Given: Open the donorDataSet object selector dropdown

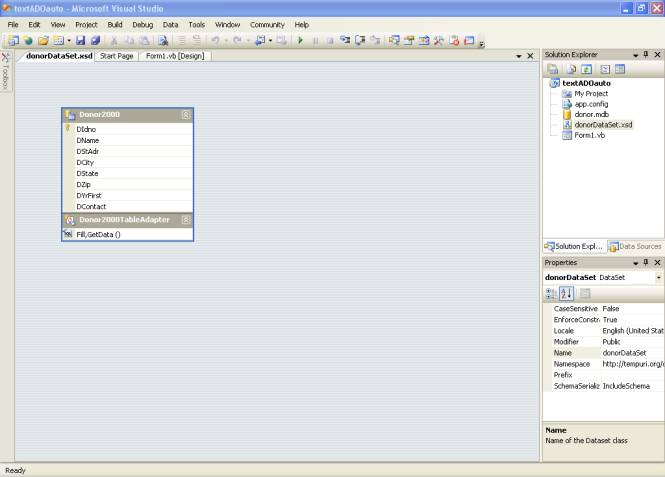Looking at the screenshot, I should (x=659, y=277).
